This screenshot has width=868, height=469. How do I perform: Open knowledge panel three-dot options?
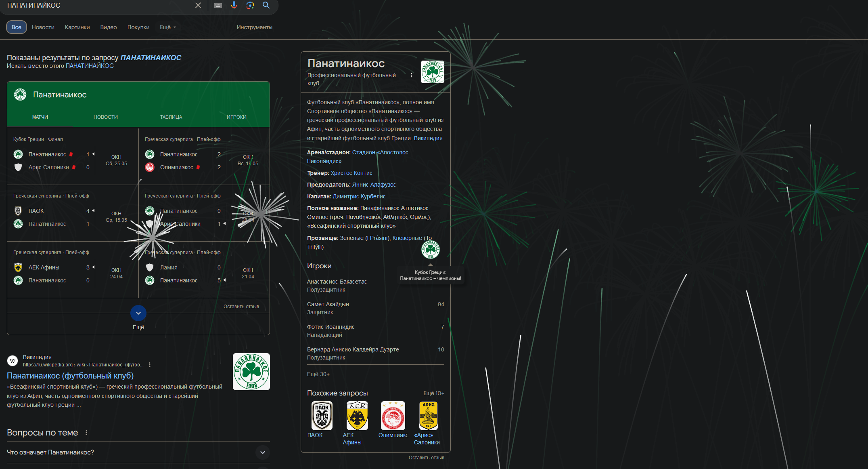coord(412,75)
